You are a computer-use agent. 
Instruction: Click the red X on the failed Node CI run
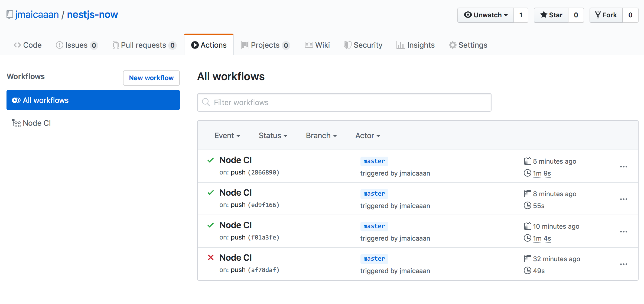(x=211, y=257)
